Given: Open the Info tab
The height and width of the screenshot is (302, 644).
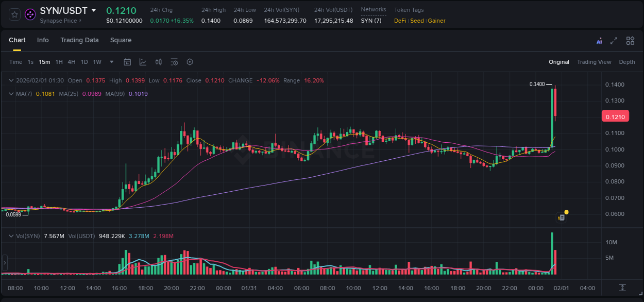Looking at the screenshot, I should click(x=43, y=40).
